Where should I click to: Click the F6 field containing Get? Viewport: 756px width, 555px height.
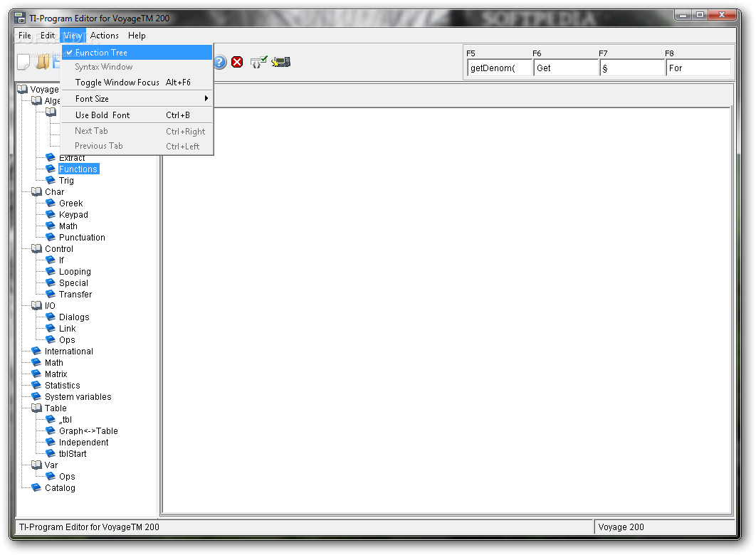(565, 68)
